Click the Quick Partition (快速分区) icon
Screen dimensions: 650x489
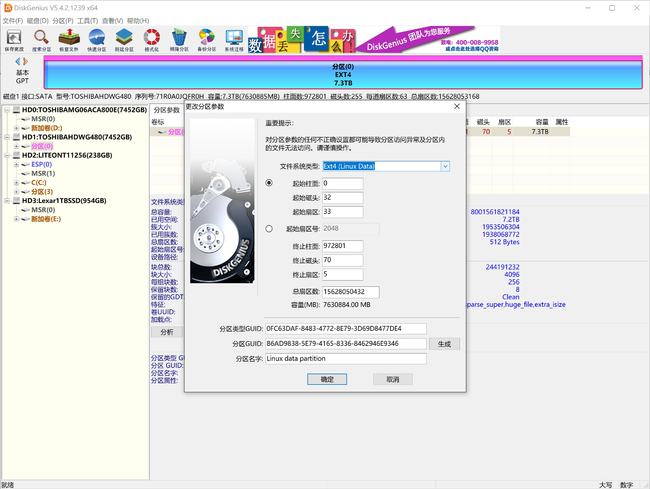(97, 40)
